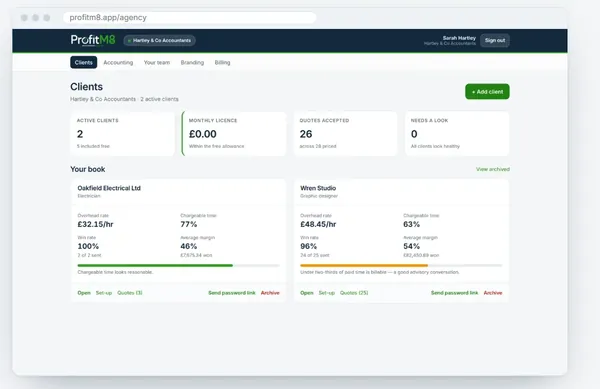Click the Clients page heading
Viewport: 600px width, 389px height.
pyautogui.click(x=86, y=86)
